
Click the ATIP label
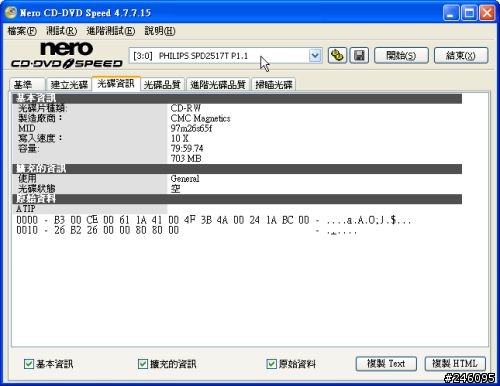(x=26, y=209)
